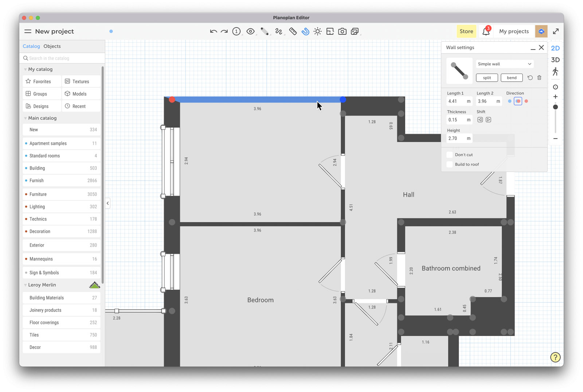Reset the wall settings
The height and width of the screenshot is (392, 583).
(530, 78)
